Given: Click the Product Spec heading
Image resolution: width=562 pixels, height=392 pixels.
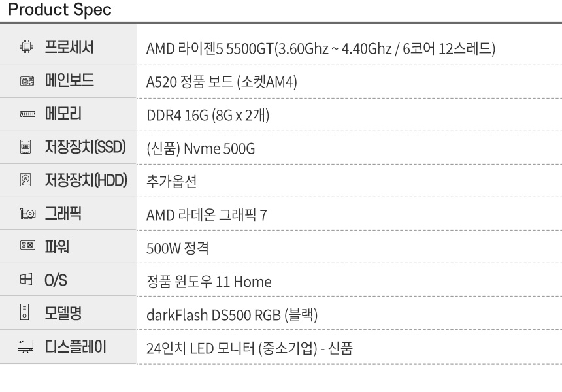Looking at the screenshot, I should click(56, 10).
